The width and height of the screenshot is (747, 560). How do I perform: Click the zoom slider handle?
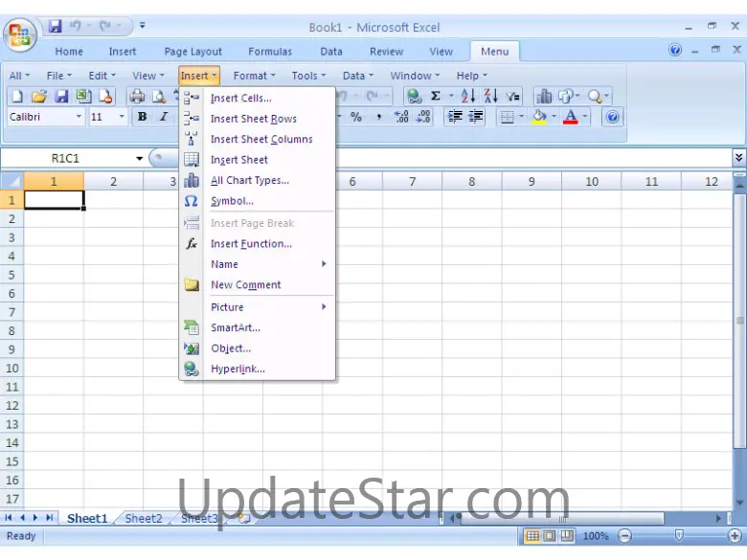[679, 536]
